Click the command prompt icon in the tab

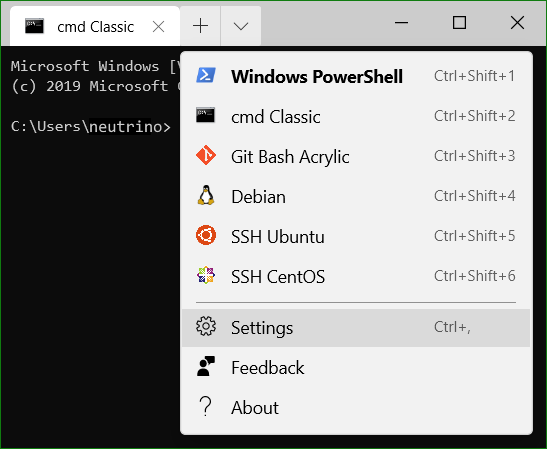point(35,26)
